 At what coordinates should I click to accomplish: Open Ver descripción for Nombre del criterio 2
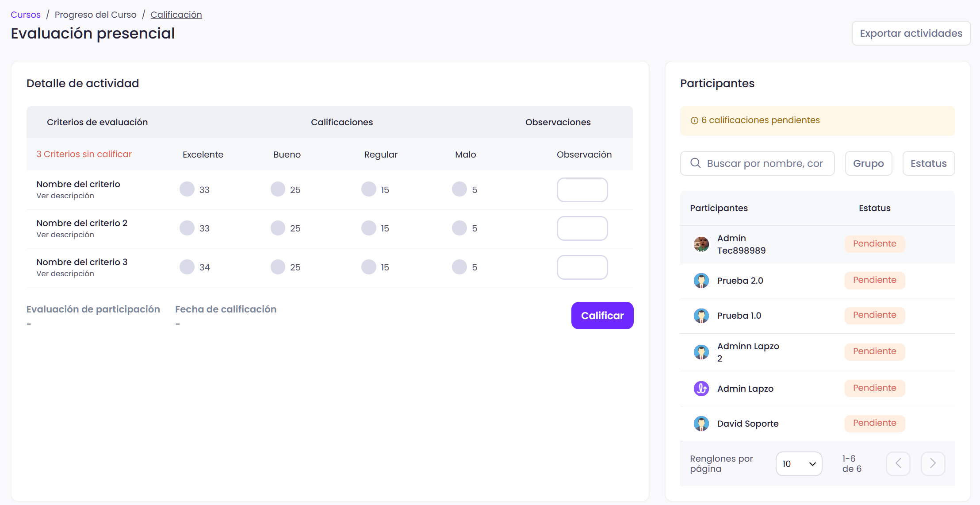65,235
